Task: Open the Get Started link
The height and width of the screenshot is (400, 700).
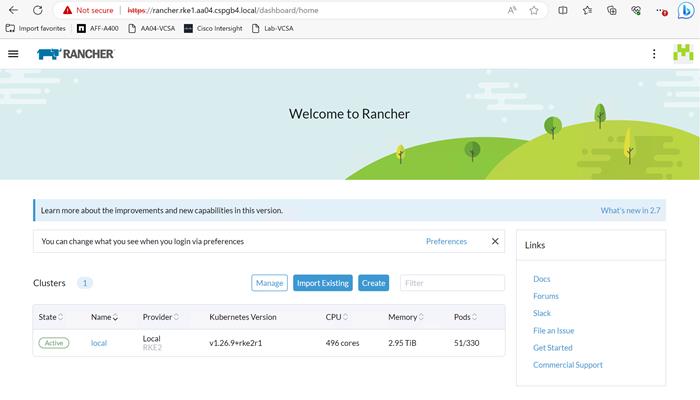Action: (x=553, y=347)
